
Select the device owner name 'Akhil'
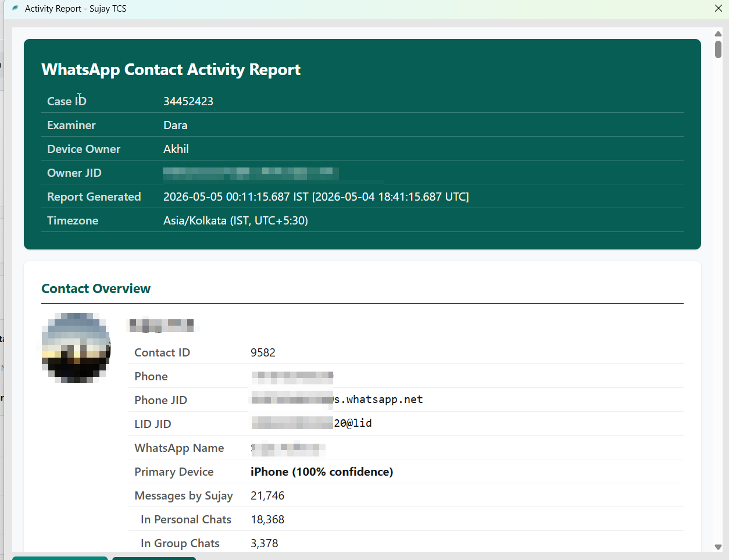[x=176, y=149]
